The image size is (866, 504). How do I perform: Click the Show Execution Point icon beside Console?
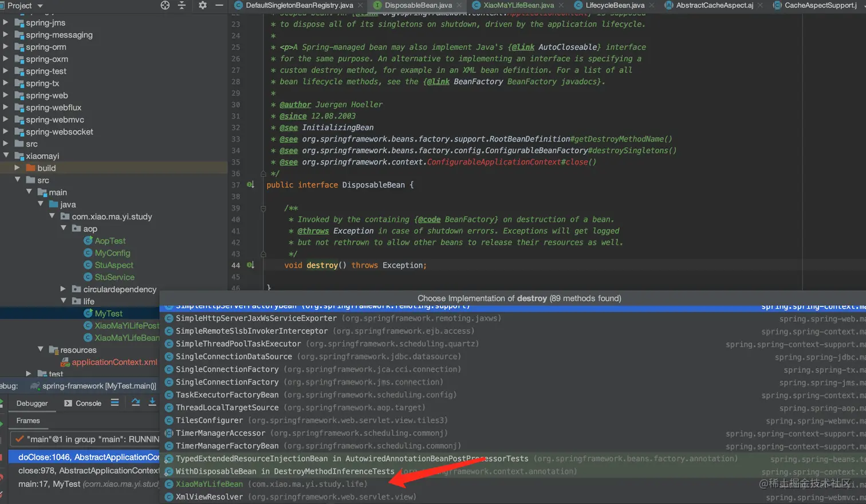(115, 403)
